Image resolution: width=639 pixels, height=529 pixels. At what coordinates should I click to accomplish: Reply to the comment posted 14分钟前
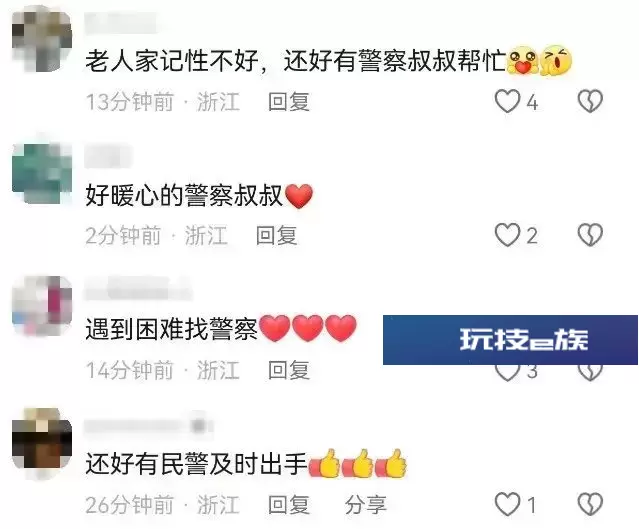[289, 370]
